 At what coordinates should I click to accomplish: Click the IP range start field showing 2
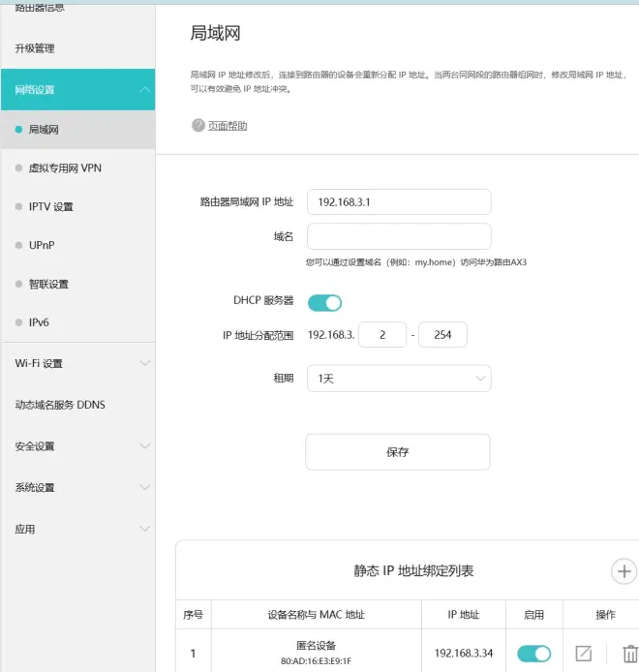click(382, 334)
